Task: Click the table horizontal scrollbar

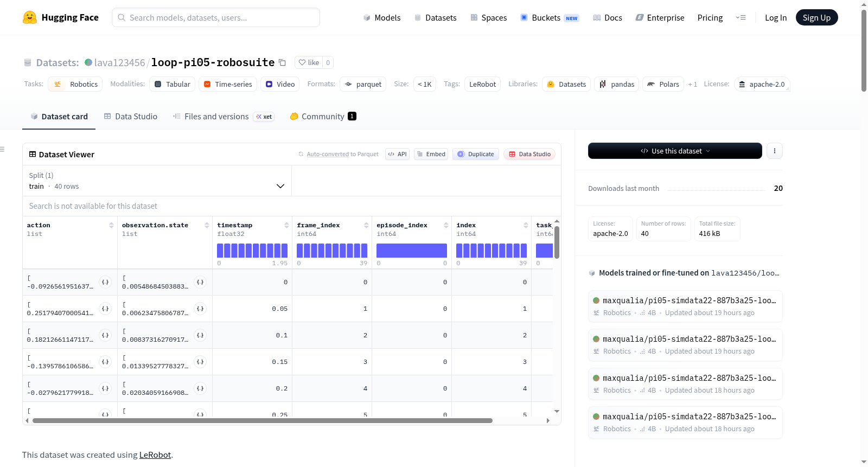Action: 263,420
